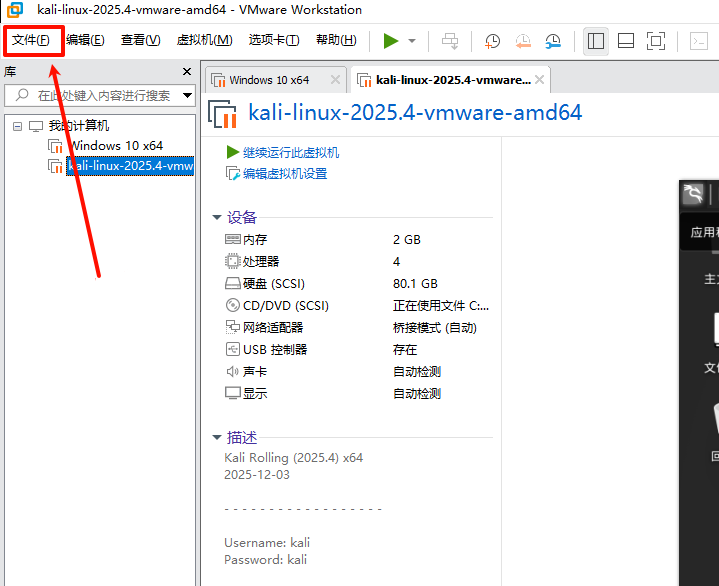Image resolution: width=719 pixels, height=586 pixels.
Task: Click the 声卡 device row
Action: click(x=359, y=371)
